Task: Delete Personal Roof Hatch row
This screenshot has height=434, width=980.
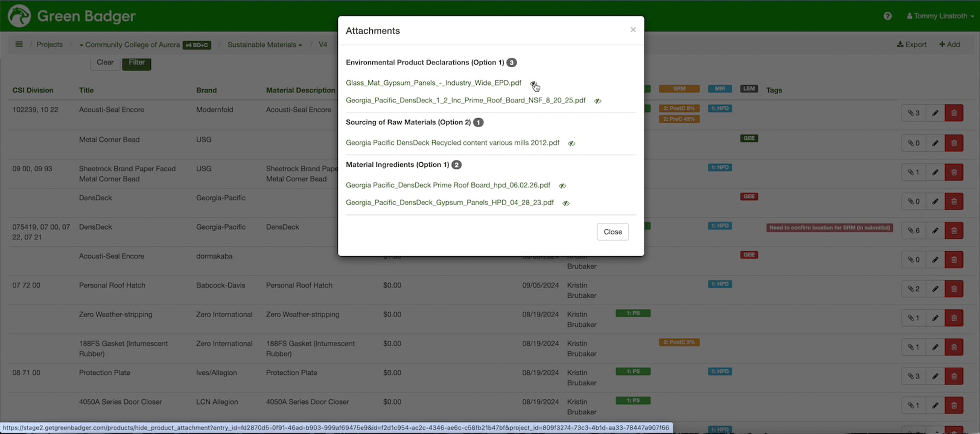Action: 954,289
